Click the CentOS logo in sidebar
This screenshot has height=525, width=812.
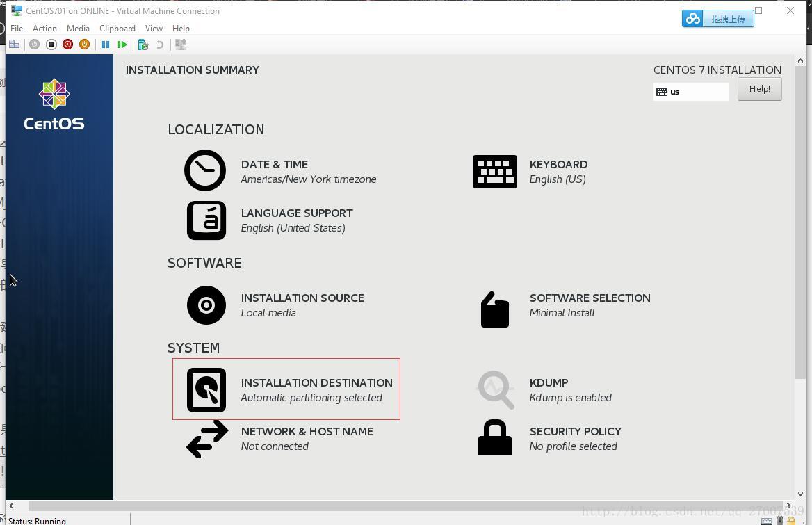pyautogui.click(x=54, y=104)
